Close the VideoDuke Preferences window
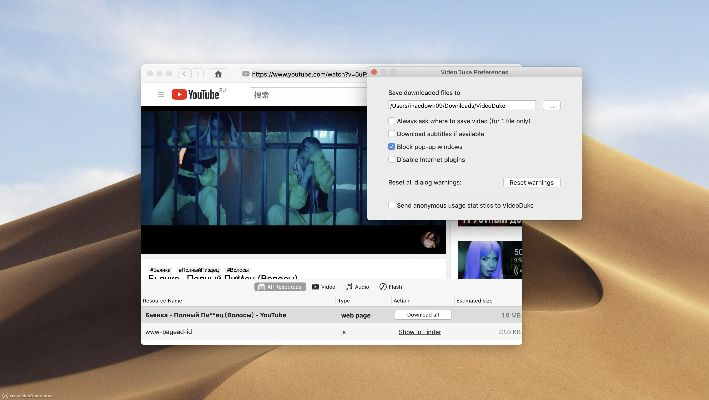 (x=374, y=72)
